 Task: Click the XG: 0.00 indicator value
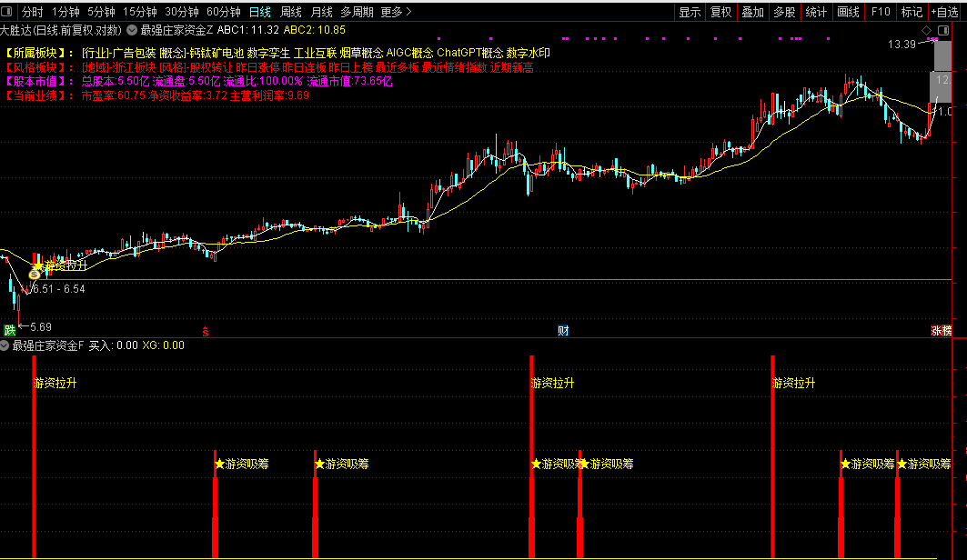[164, 345]
